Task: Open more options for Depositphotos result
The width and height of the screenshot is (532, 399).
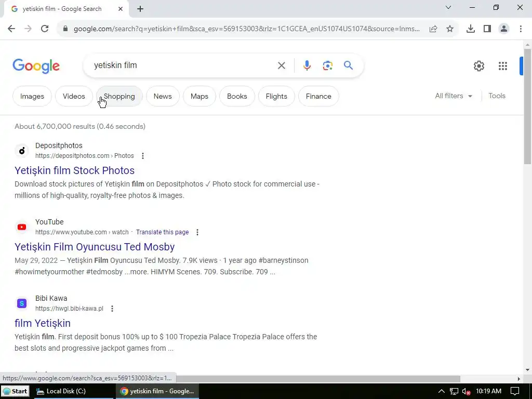Action: [143, 156]
